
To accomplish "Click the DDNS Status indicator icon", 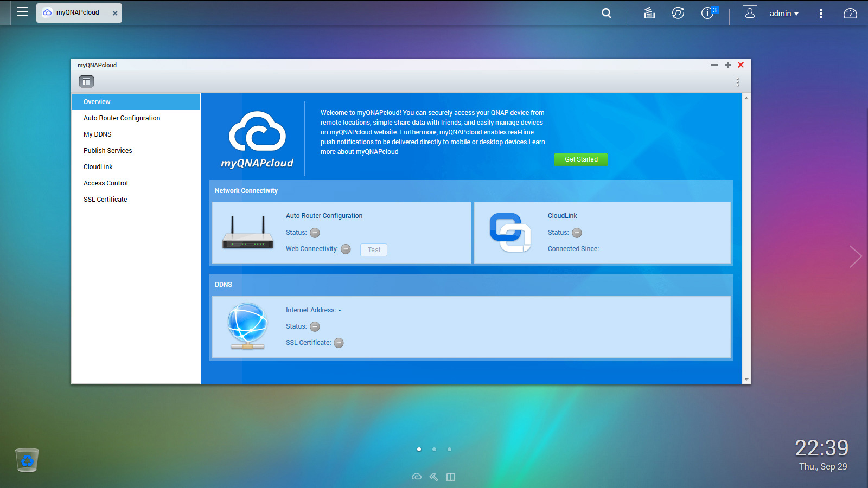I will tap(315, 326).
